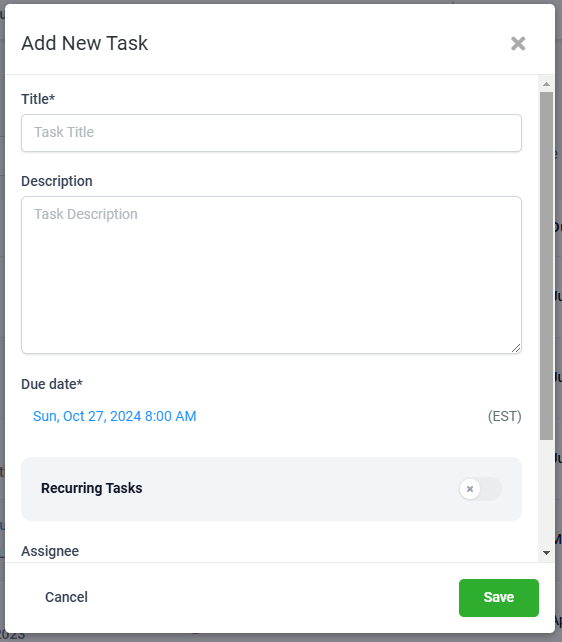Click the Due date* label
The width and height of the screenshot is (562, 642).
pos(52,384)
